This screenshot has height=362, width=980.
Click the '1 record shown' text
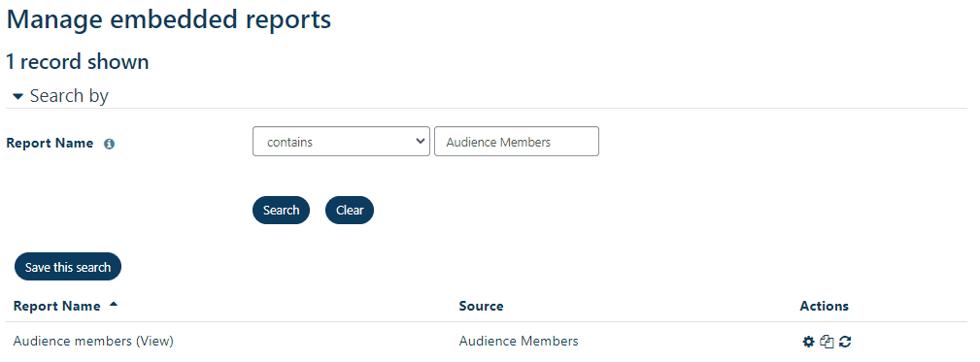point(78,62)
